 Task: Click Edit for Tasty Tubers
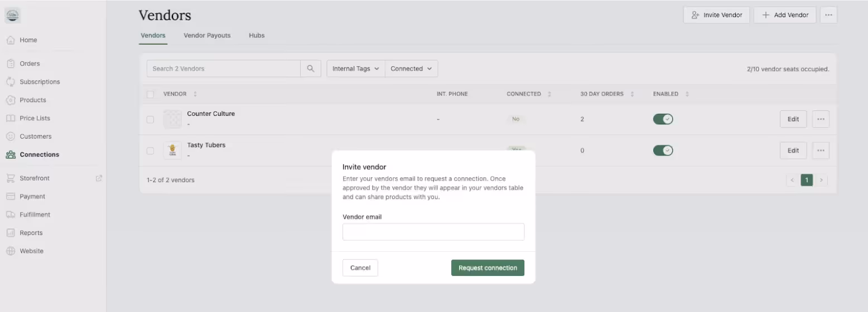pos(793,150)
